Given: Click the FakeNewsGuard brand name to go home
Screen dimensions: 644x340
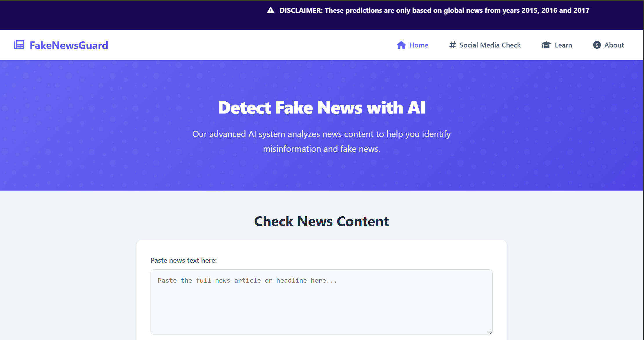Looking at the screenshot, I should pos(69,45).
